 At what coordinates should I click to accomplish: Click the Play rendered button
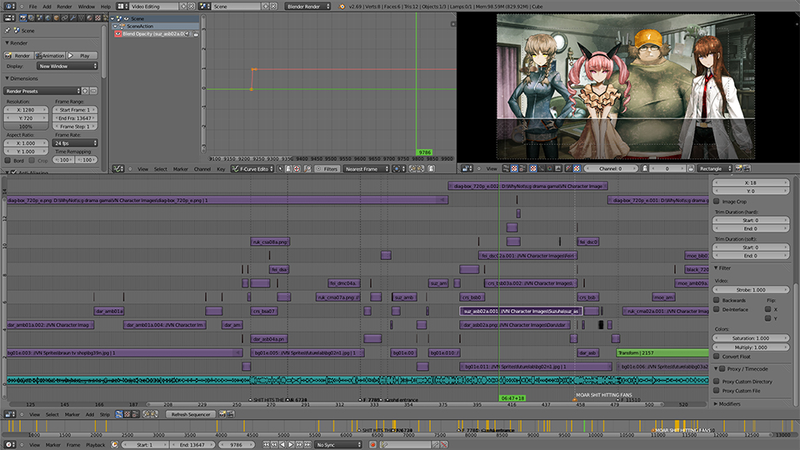(x=82, y=55)
